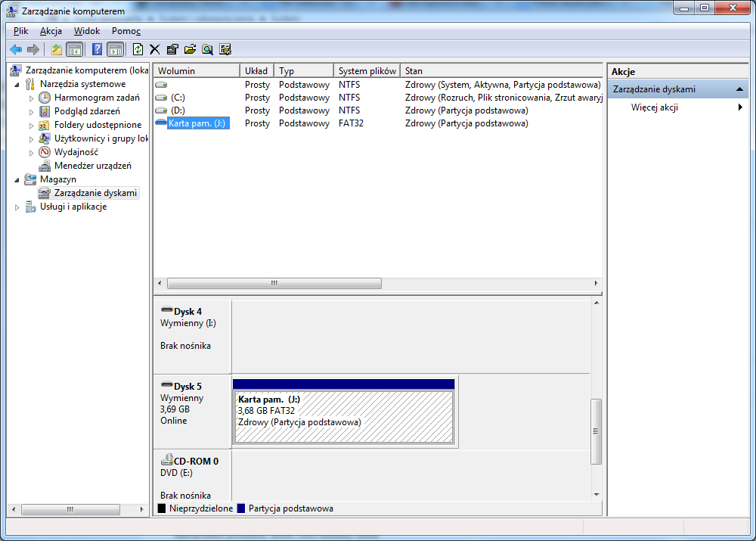Select the Karta pam. (J:) volume row
The width and height of the screenshot is (756, 541).
pyautogui.click(x=378, y=123)
